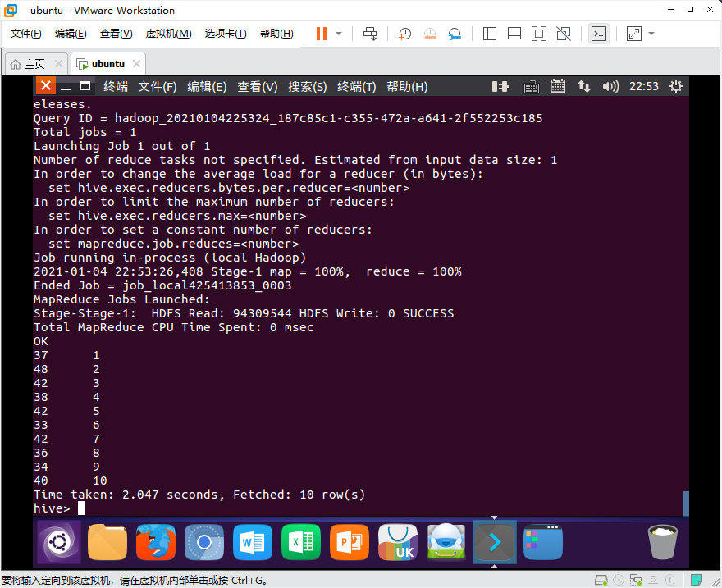This screenshot has width=722, height=588.
Task: Expand the power options dropdown arrow
Action: (339, 34)
